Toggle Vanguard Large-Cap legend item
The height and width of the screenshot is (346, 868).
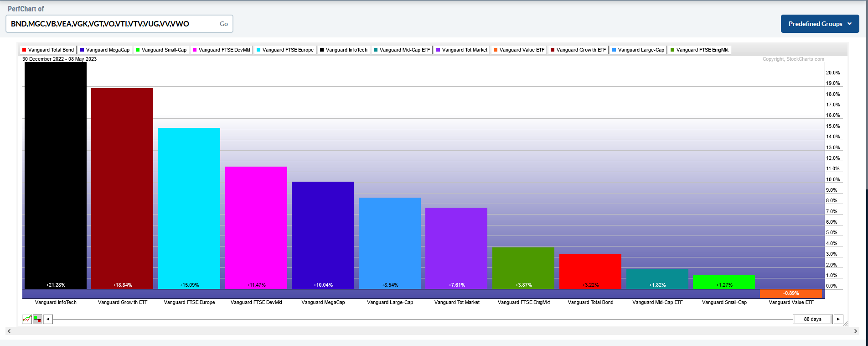click(638, 50)
